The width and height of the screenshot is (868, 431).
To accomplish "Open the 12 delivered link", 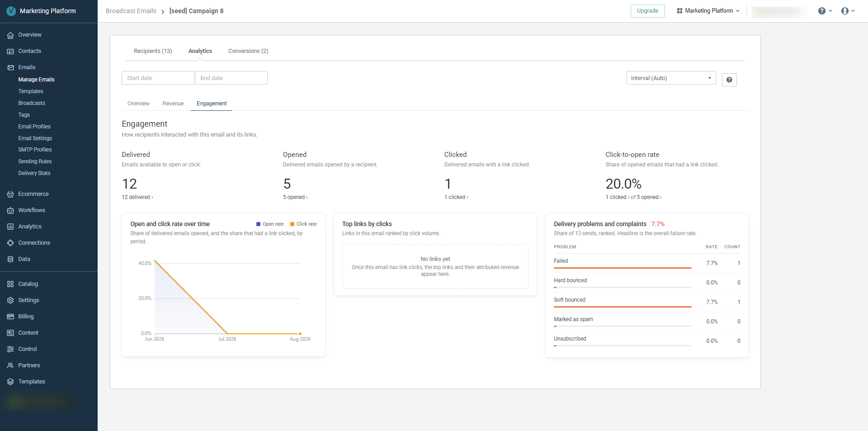I will pyautogui.click(x=137, y=197).
